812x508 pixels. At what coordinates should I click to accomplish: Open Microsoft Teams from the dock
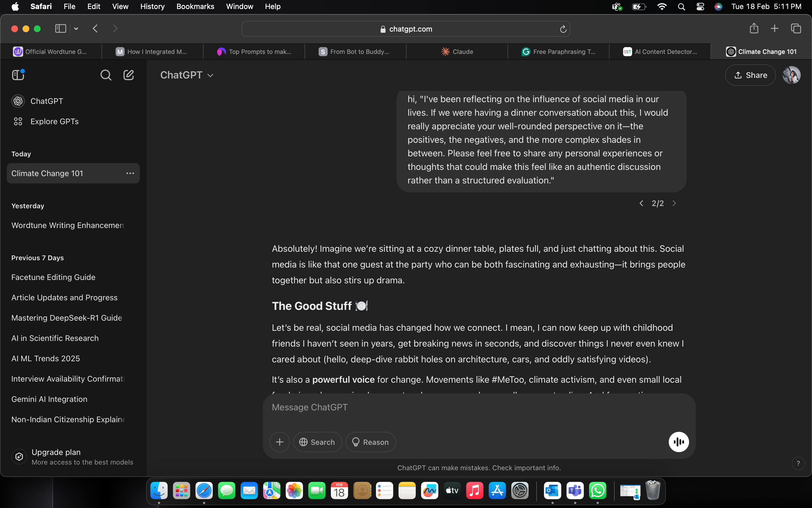click(x=575, y=491)
